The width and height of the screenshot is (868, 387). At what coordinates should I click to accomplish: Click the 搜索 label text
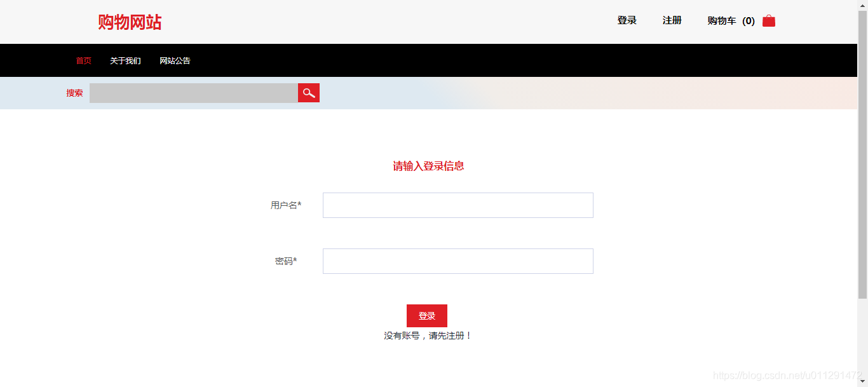click(x=74, y=93)
